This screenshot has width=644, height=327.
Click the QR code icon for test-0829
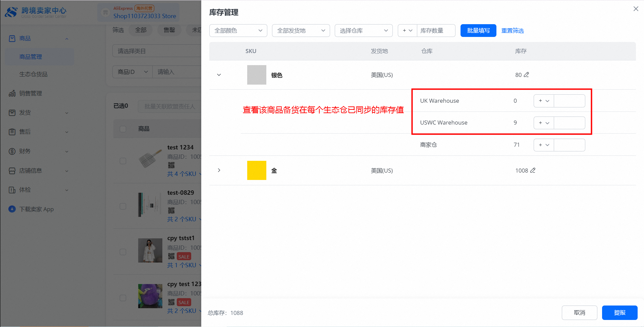(171, 211)
